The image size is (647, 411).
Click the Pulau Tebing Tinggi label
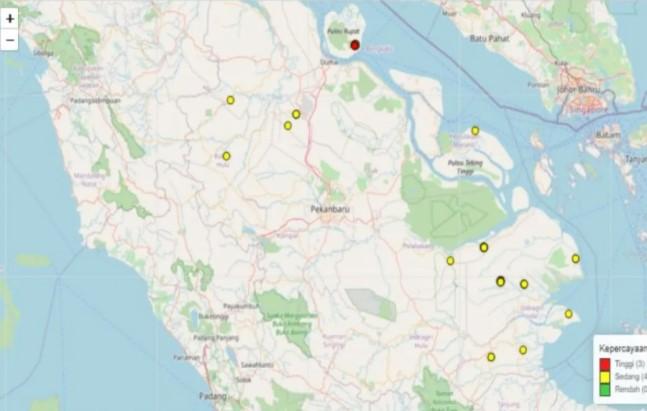pos(465,167)
